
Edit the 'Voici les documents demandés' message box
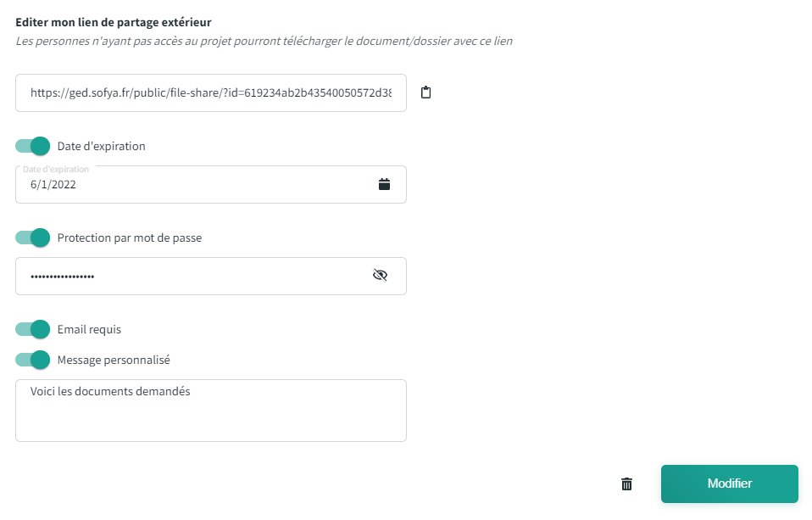[x=210, y=411]
